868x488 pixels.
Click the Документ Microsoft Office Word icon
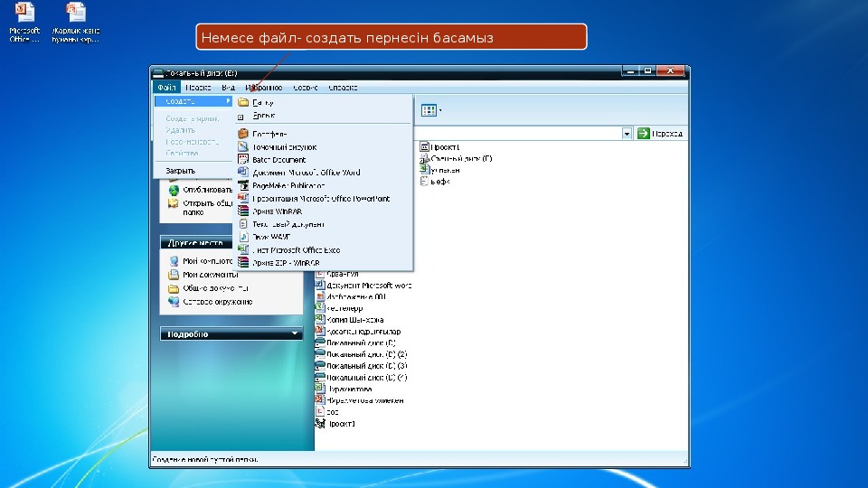[x=242, y=172]
